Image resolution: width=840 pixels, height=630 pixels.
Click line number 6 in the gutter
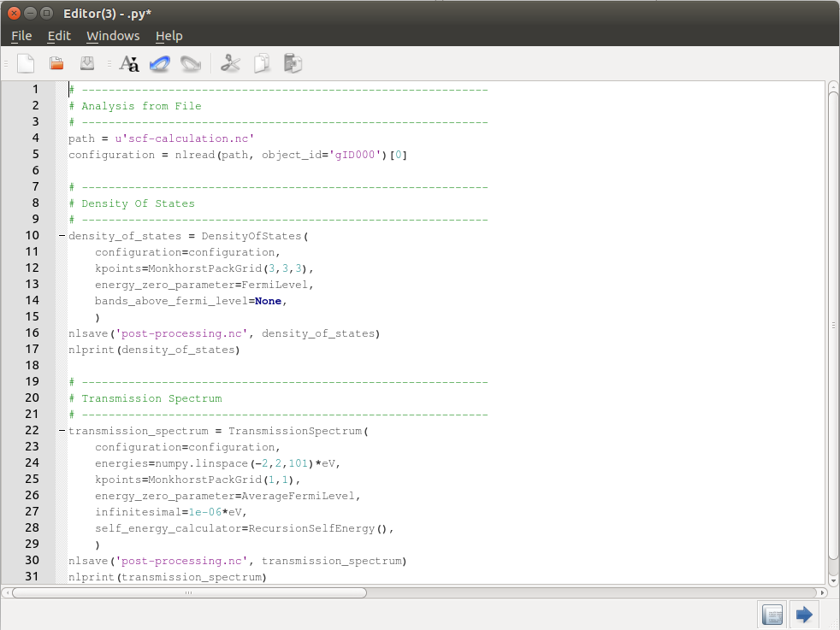35,171
